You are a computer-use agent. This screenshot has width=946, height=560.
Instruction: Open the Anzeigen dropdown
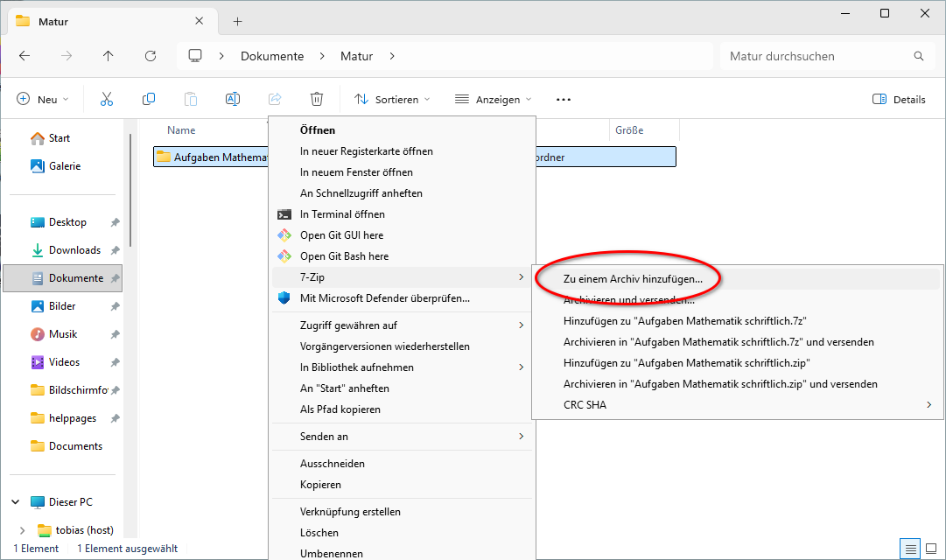click(493, 100)
